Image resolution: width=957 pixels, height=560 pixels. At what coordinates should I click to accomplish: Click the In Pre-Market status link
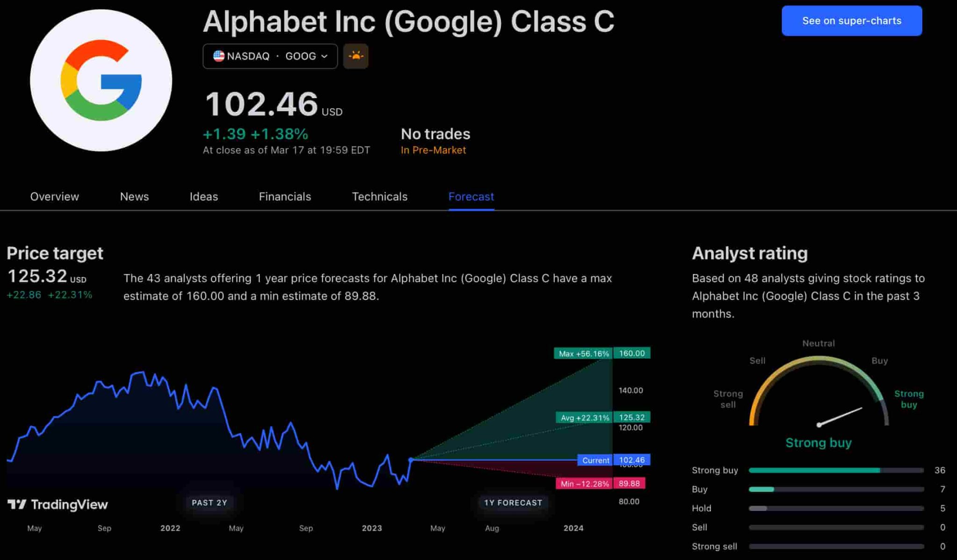coord(434,150)
